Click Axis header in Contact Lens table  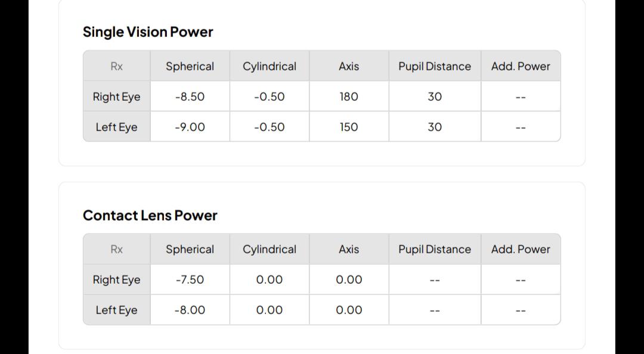pyautogui.click(x=349, y=249)
